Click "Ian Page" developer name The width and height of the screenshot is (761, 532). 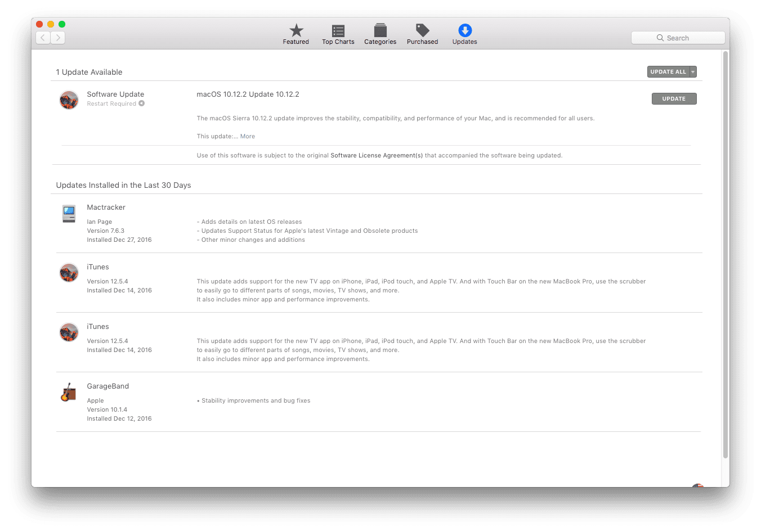(100, 222)
